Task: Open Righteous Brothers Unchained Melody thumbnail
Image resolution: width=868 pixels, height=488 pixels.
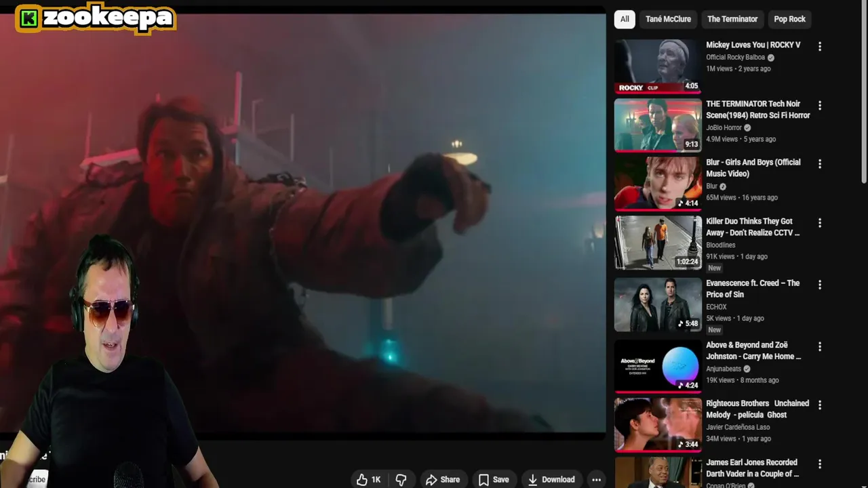Action: pyautogui.click(x=658, y=425)
